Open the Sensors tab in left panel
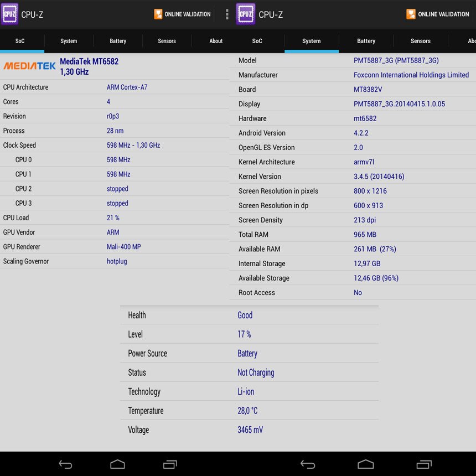Image resolution: width=476 pixels, height=476 pixels. (x=167, y=41)
